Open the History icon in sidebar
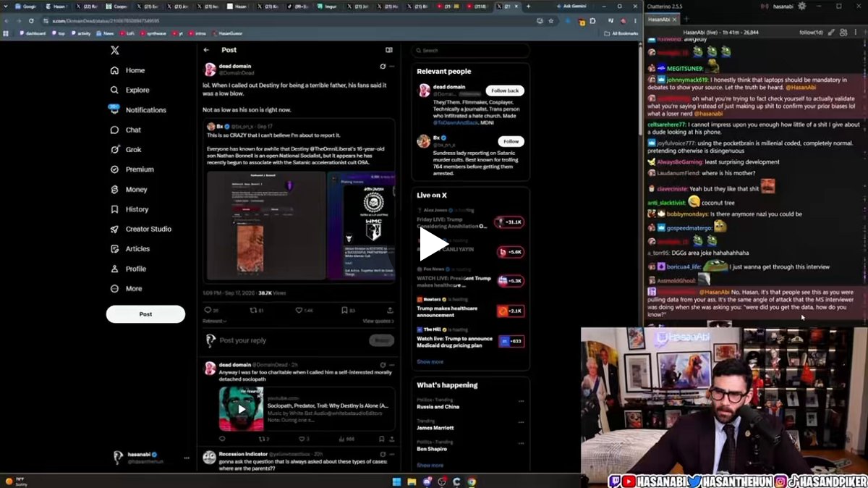The width and height of the screenshot is (868, 488). click(114, 209)
